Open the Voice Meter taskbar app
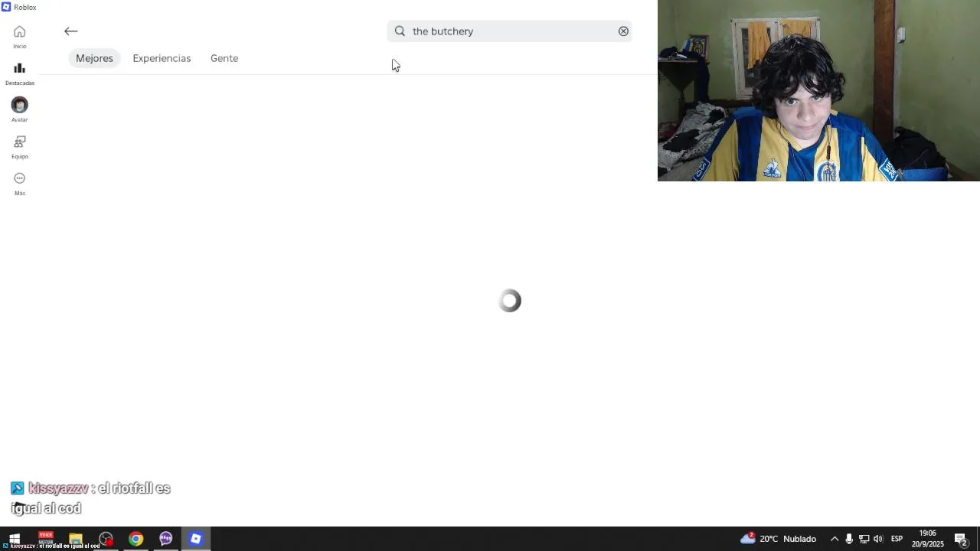 tap(46, 539)
